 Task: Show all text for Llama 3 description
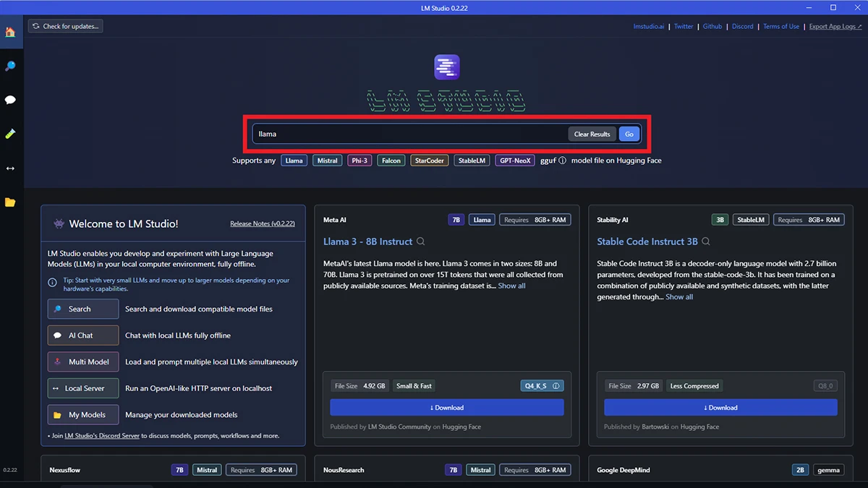[x=511, y=286]
